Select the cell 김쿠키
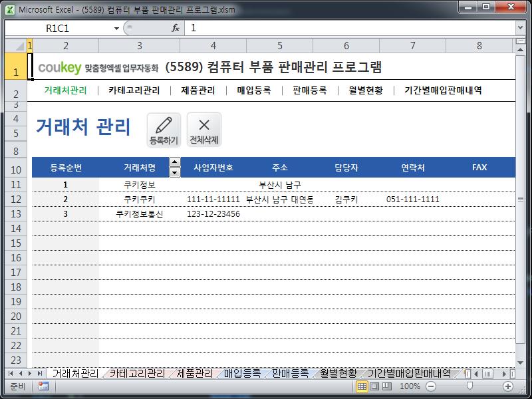The image size is (532, 399). click(x=346, y=199)
